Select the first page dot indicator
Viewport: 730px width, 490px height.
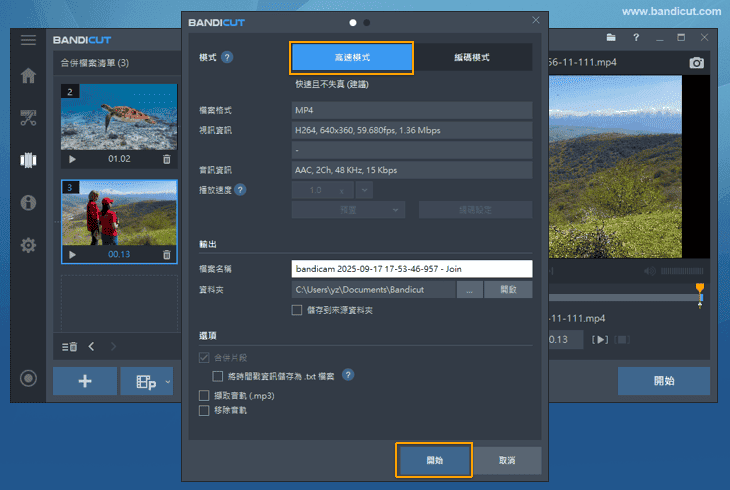tap(353, 22)
